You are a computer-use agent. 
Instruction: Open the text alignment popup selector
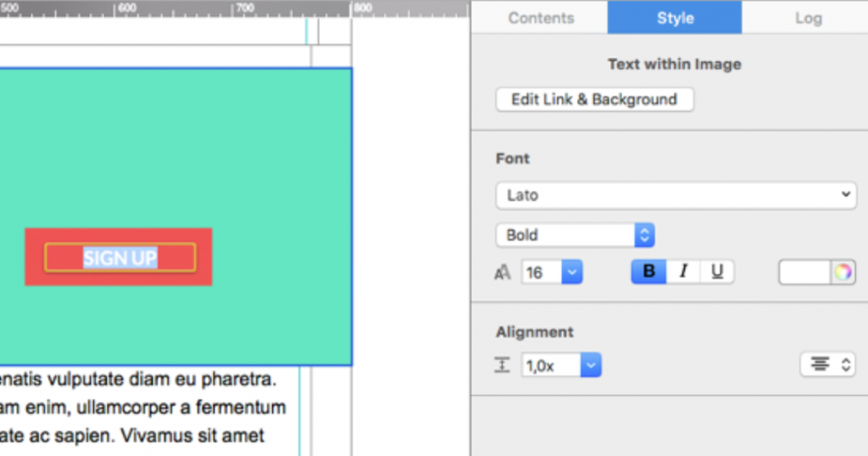coord(828,364)
